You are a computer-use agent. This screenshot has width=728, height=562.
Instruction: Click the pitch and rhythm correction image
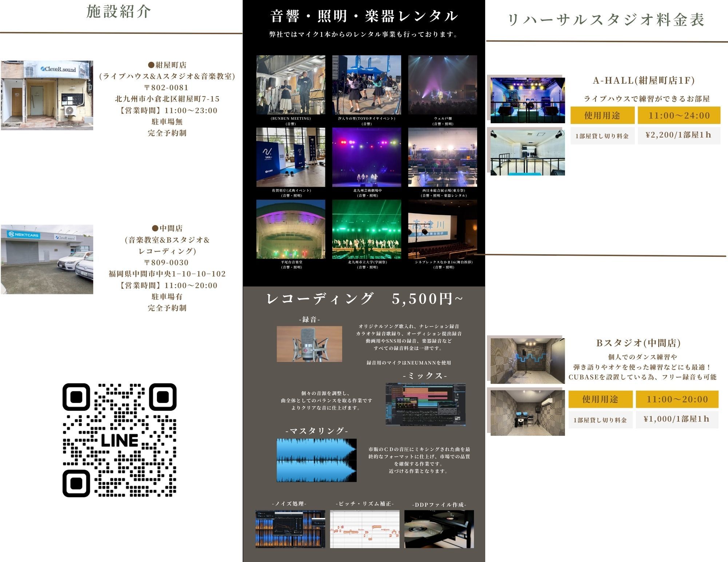click(x=364, y=529)
